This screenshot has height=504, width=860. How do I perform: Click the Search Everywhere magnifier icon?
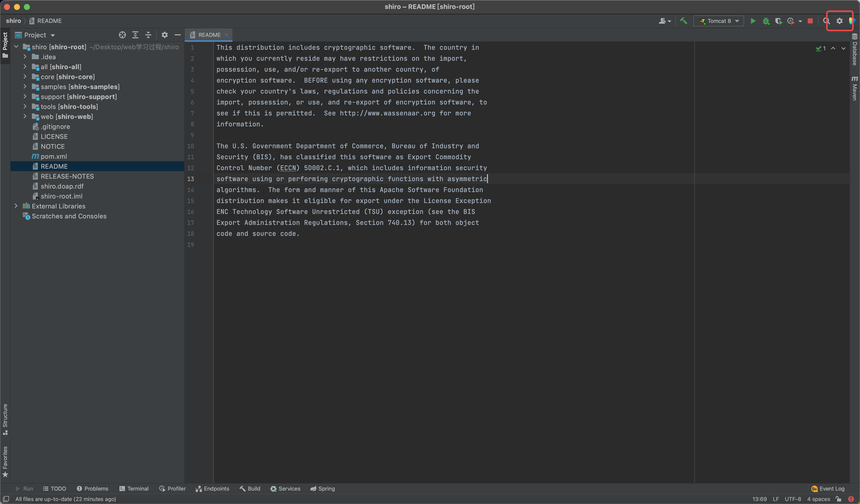click(x=826, y=21)
